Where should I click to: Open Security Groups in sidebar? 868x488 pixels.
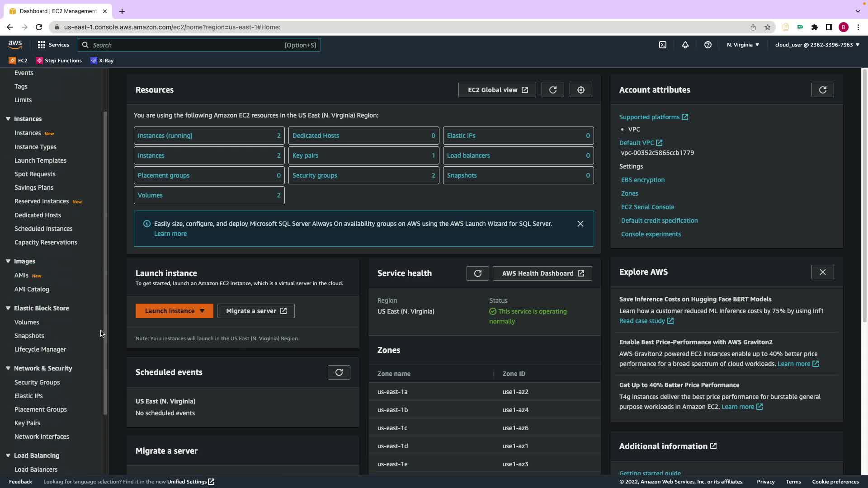pos(37,382)
